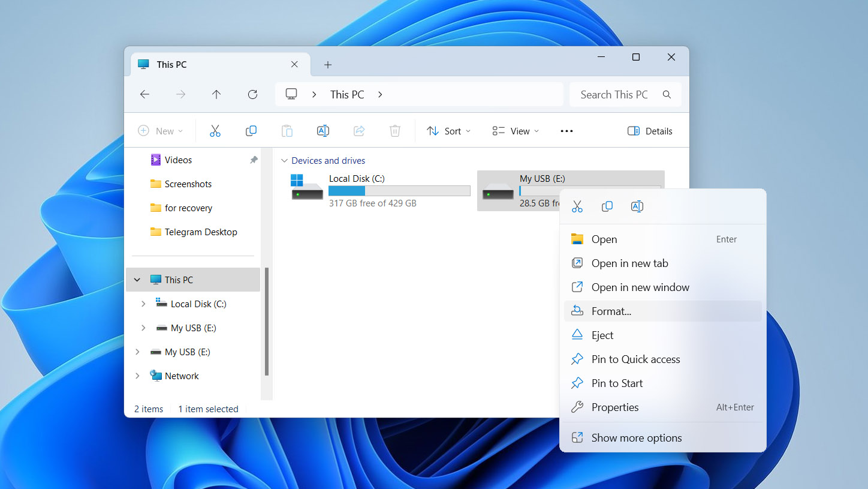Click the '317 GB free of 429 GB' text
The width and height of the screenshot is (868, 489).
373,203
